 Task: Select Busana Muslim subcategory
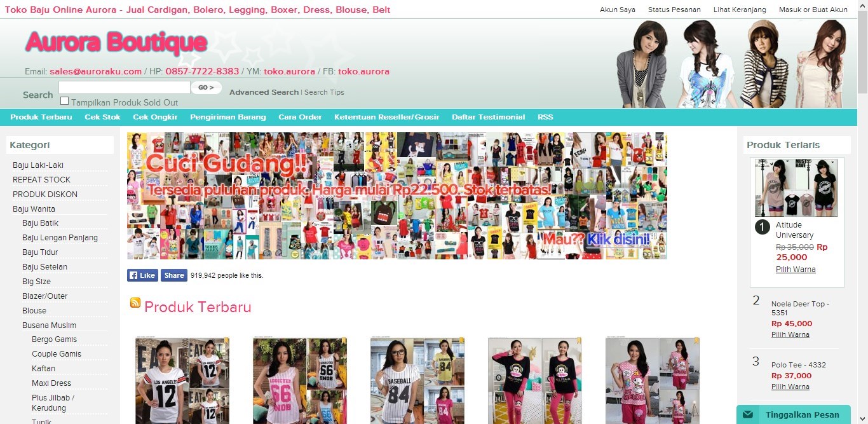click(50, 325)
